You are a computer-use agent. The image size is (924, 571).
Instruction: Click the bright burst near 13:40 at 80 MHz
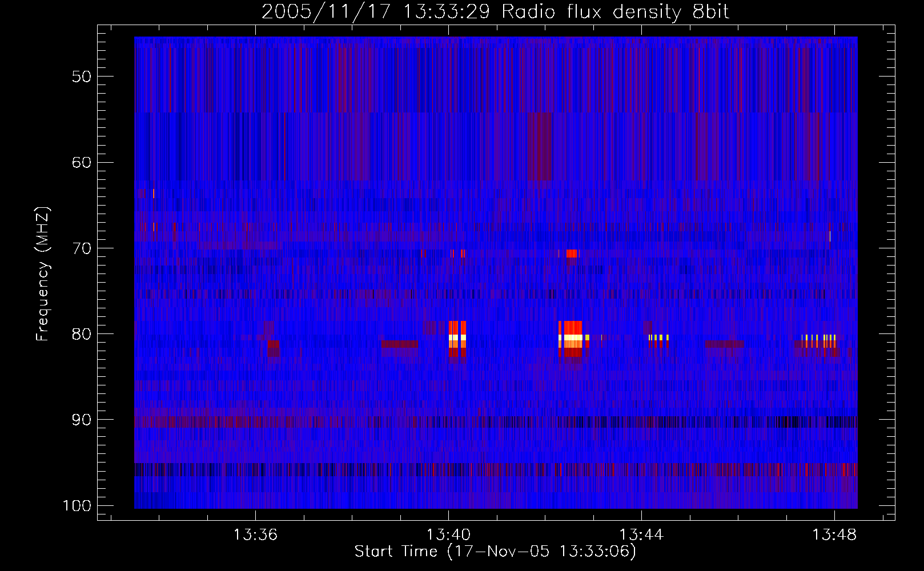(x=457, y=338)
